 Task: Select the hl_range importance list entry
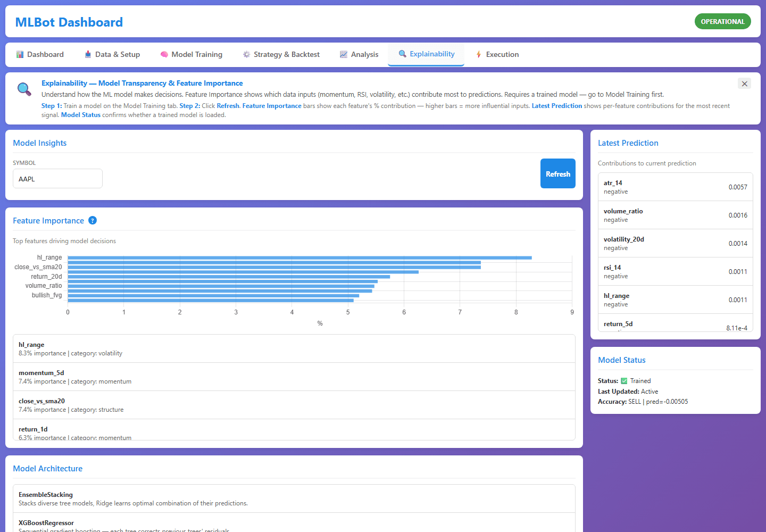pos(294,348)
